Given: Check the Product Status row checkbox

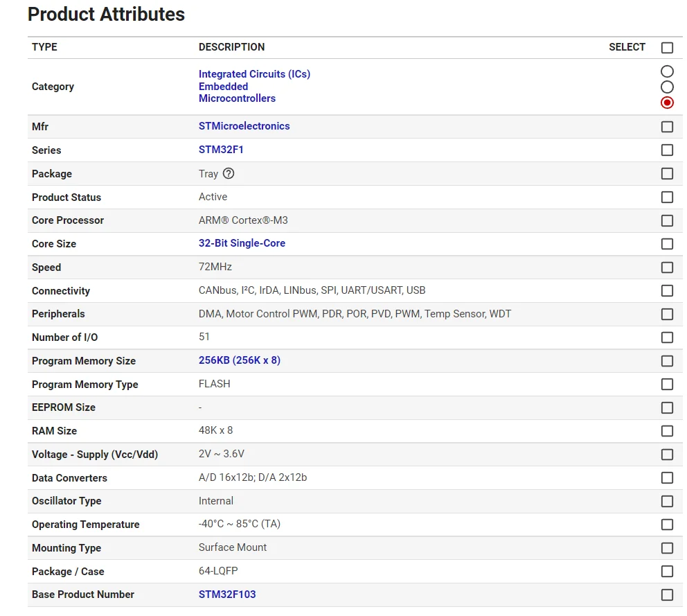Looking at the screenshot, I should (667, 197).
